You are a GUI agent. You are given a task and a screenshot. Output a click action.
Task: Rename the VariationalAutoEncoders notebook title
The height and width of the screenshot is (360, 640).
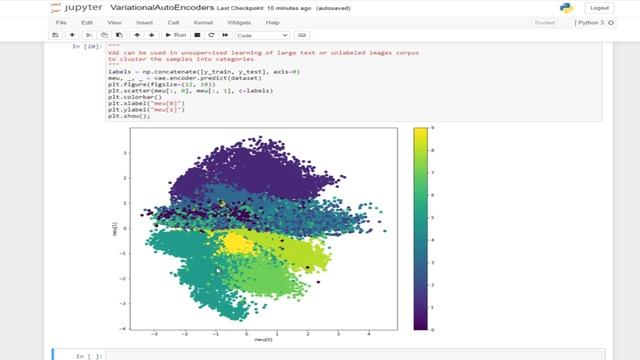click(x=162, y=8)
